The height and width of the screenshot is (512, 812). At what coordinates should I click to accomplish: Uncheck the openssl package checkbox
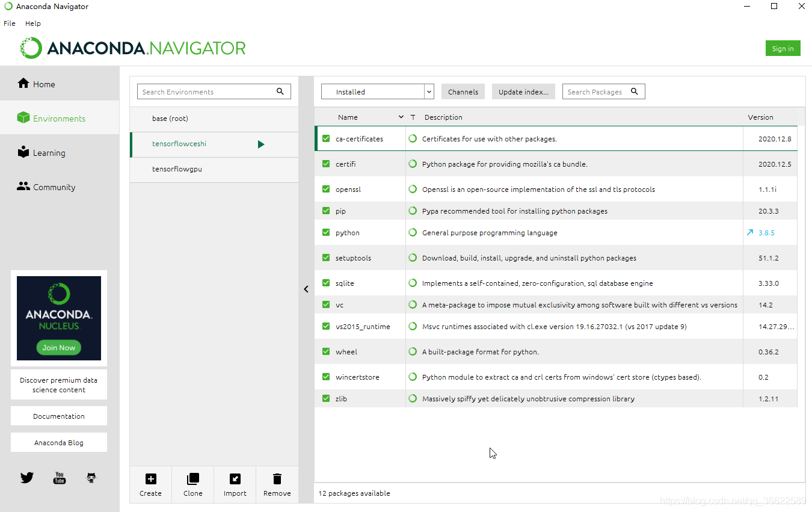tap(326, 190)
